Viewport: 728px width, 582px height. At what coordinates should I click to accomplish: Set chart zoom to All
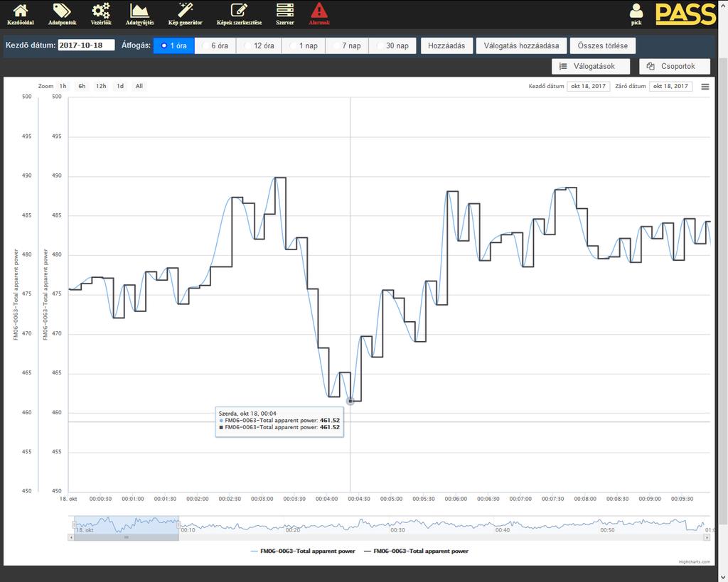coord(139,86)
